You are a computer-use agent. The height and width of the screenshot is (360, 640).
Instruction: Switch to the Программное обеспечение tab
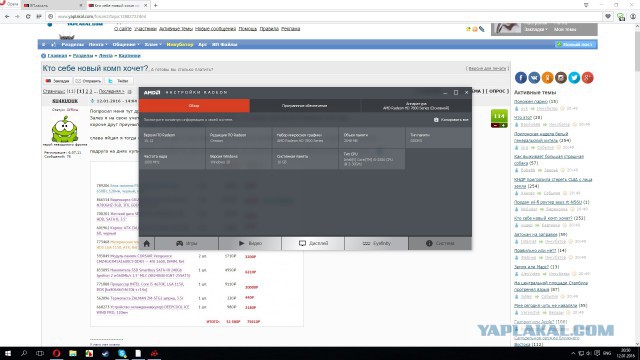pyautogui.click(x=304, y=106)
